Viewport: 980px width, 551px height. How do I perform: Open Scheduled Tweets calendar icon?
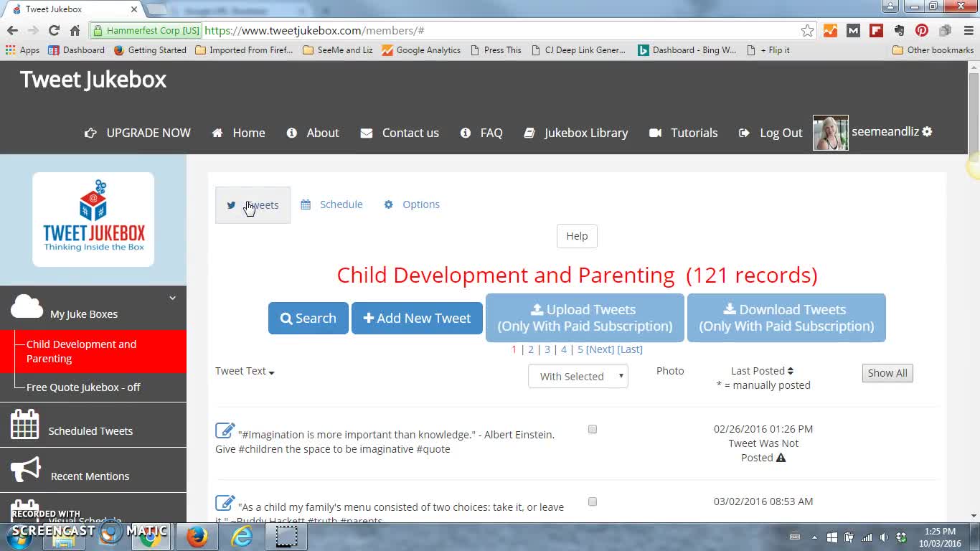pyautogui.click(x=25, y=424)
